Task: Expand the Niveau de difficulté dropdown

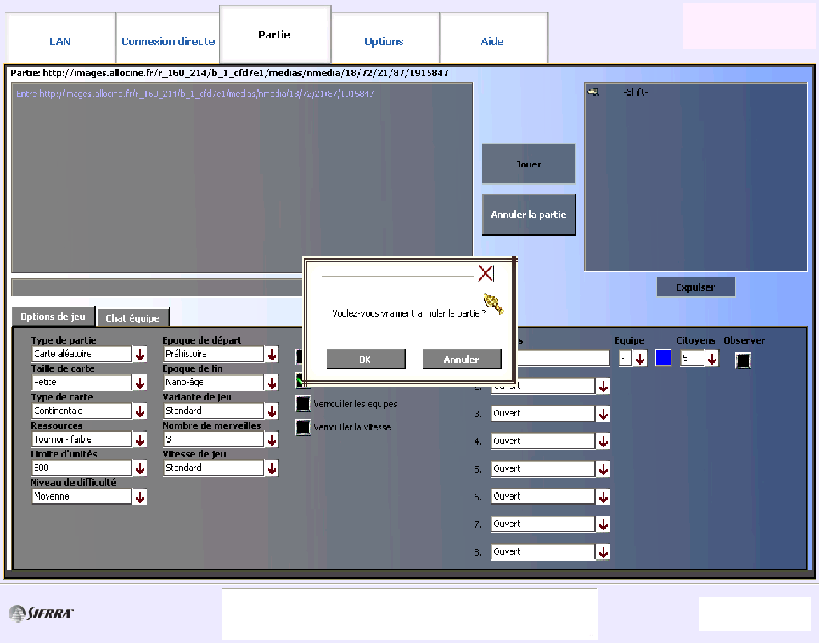Action: pyautogui.click(x=140, y=497)
